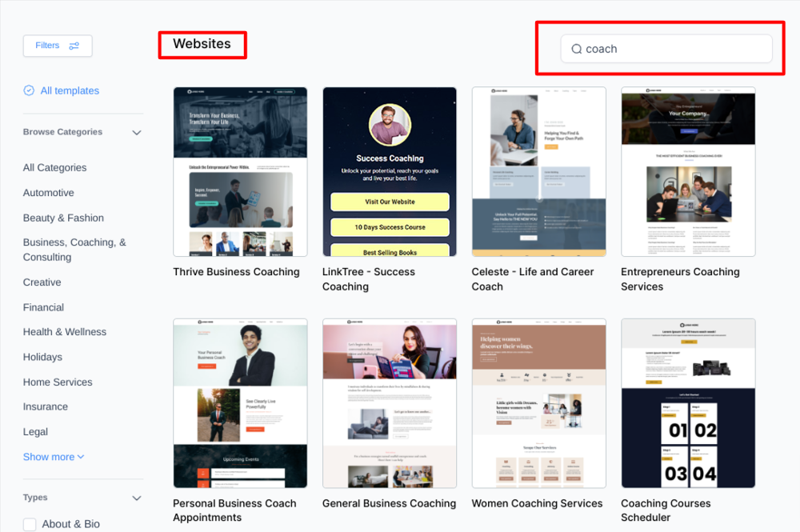Select the Creative category

[42, 282]
